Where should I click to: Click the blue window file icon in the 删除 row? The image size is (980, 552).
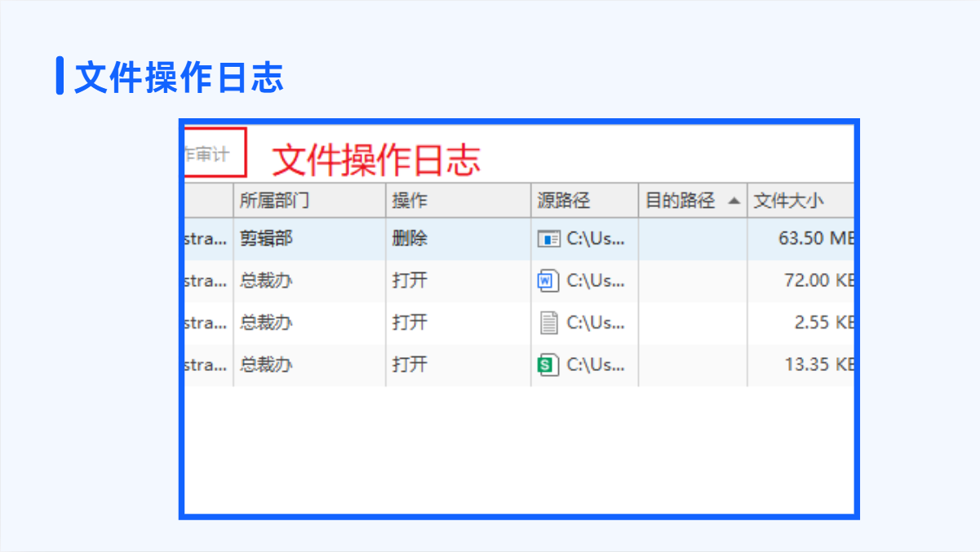pyautogui.click(x=549, y=239)
